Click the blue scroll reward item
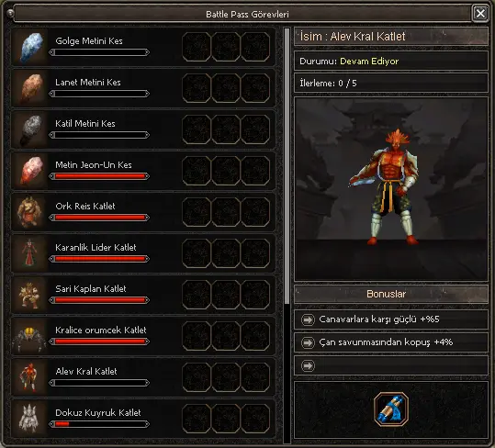 (391, 409)
